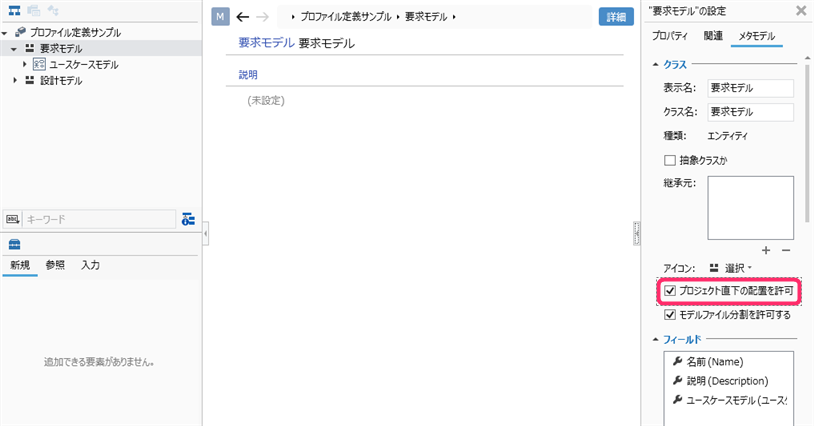Click the minus icon below the 継承元 list
The height and width of the screenshot is (426, 814).
[x=785, y=249]
